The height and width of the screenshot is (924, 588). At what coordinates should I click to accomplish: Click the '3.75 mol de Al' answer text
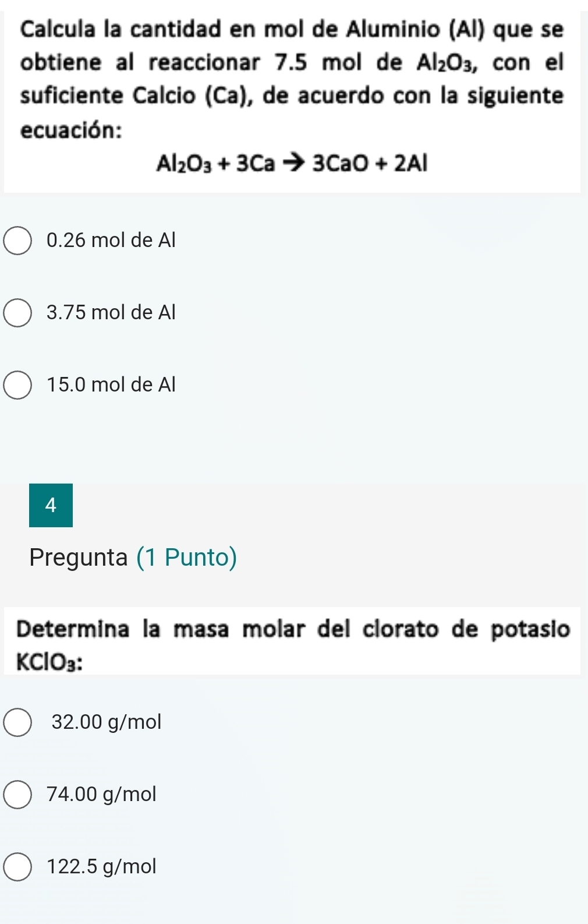(x=111, y=312)
